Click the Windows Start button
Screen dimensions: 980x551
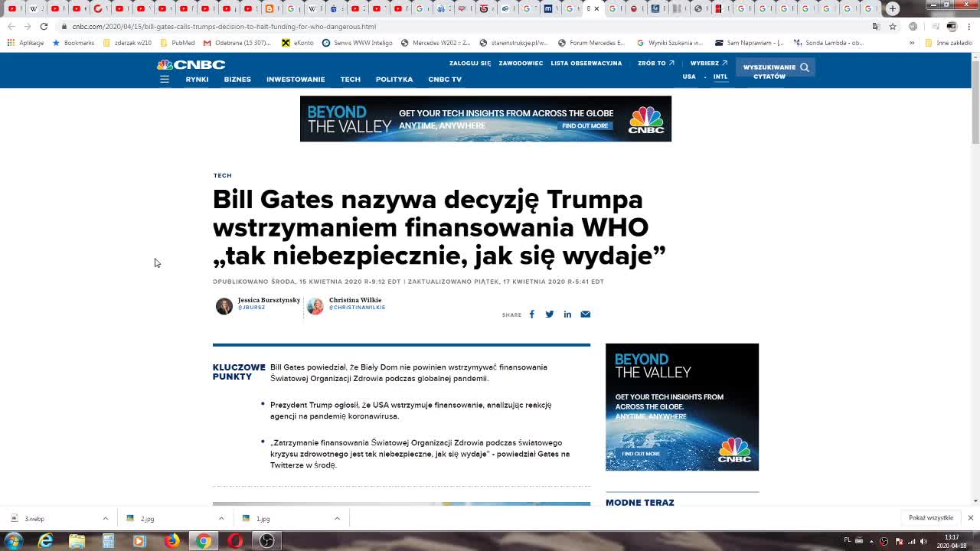pyautogui.click(x=13, y=541)
